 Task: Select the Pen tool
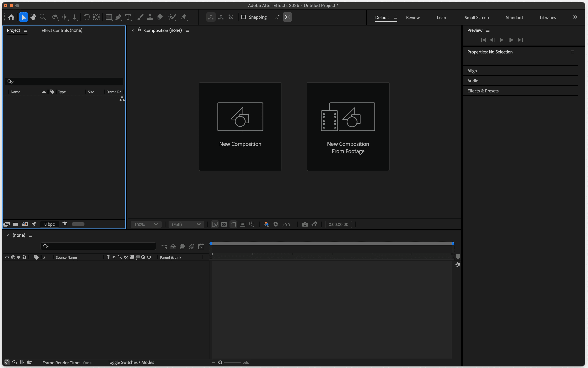click(x=118, y=17)
